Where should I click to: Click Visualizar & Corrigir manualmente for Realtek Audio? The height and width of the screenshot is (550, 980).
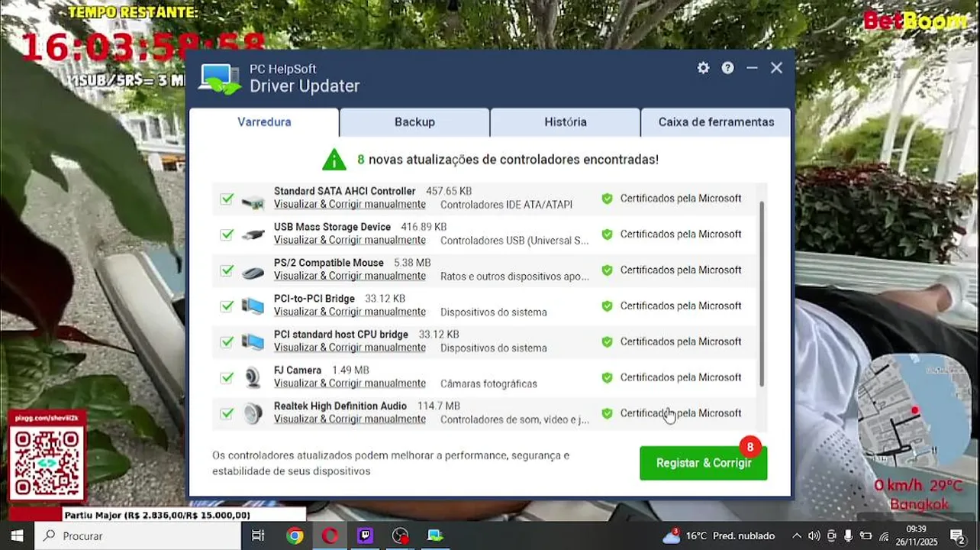[x=350, y=419]
